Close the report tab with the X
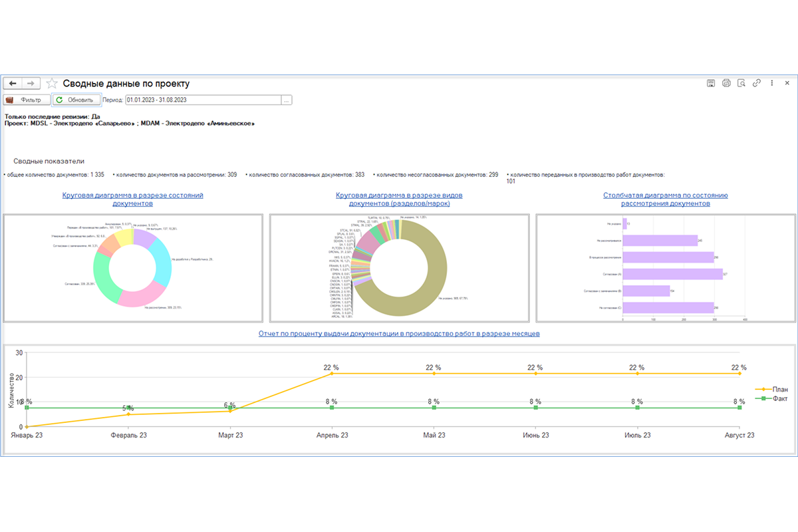Screen dimensions: 798x532 coord(787,83)
